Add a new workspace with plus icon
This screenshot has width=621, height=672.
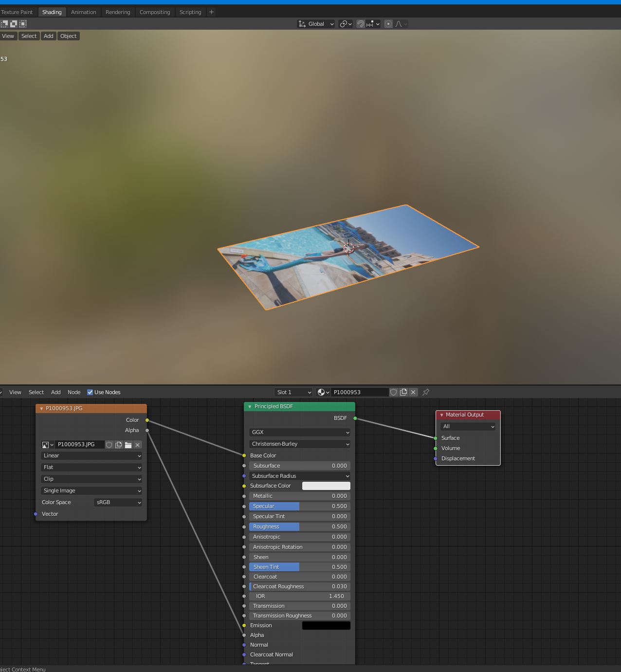[211, 12]
